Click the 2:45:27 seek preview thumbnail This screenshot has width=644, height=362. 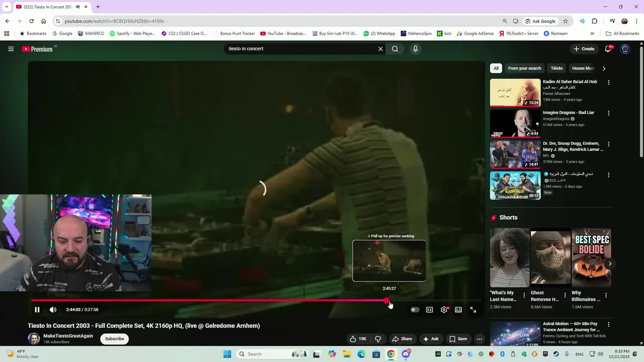(x=389, y=260)
